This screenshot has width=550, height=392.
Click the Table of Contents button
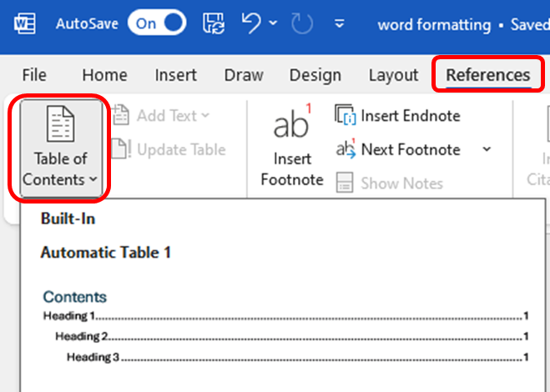[x=60, y=148]
